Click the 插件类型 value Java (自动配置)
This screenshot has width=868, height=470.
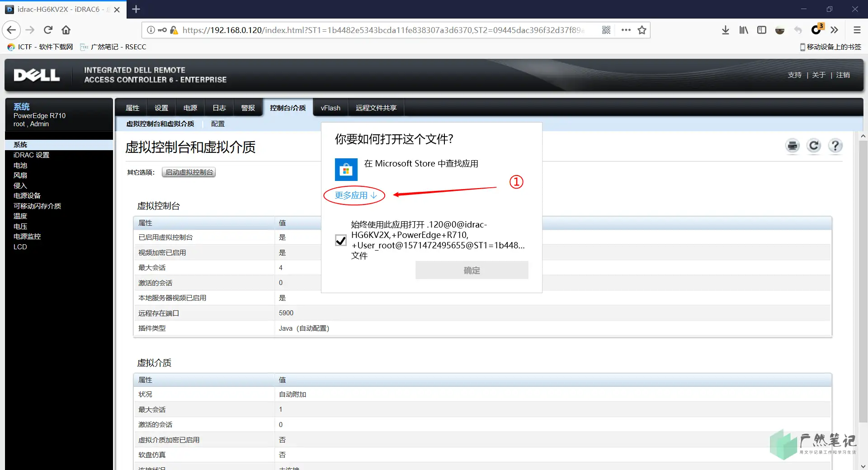[304, 328]
